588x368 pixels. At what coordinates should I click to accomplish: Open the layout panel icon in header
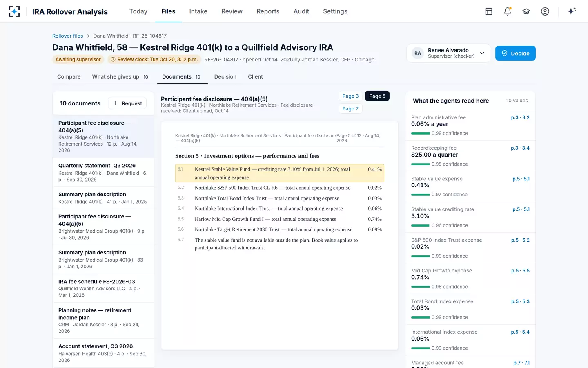[489, 11]
